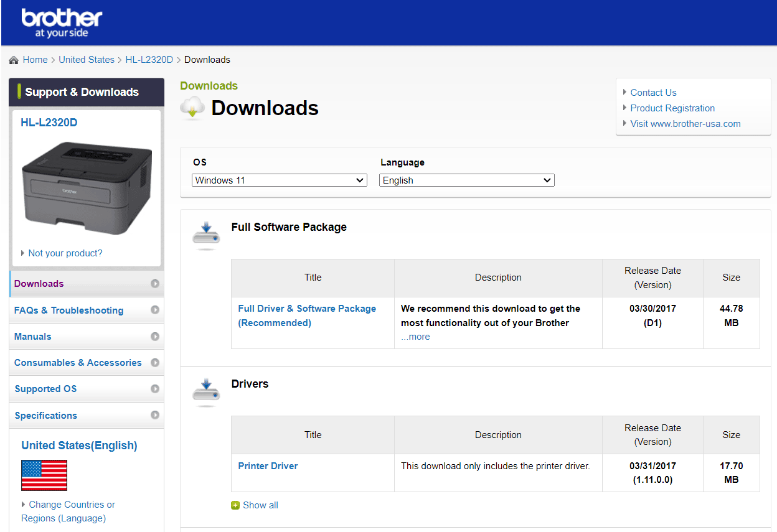This screenshot has width=777, height=532.
Task: Expand the description with the ...more link
Action: coord(415,336)
